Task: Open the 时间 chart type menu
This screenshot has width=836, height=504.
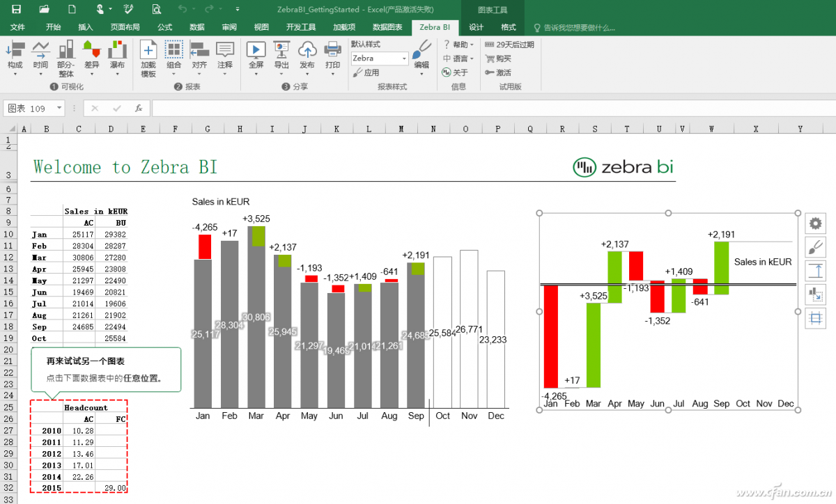Action: 41,58
